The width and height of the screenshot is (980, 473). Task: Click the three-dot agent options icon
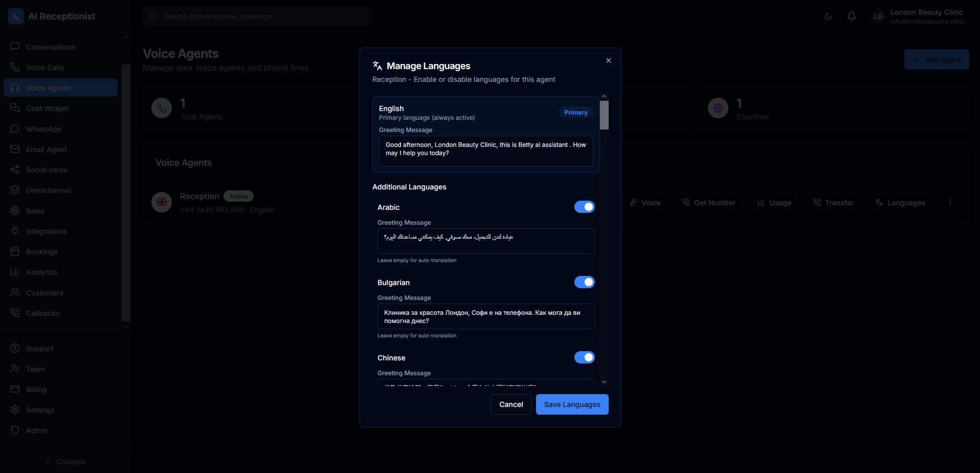(x=950, y=203)
